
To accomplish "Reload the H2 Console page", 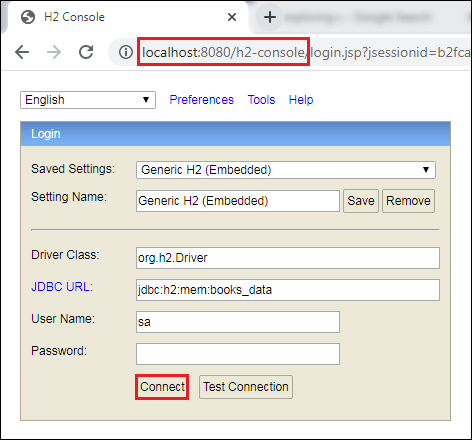I will [86, 52].
